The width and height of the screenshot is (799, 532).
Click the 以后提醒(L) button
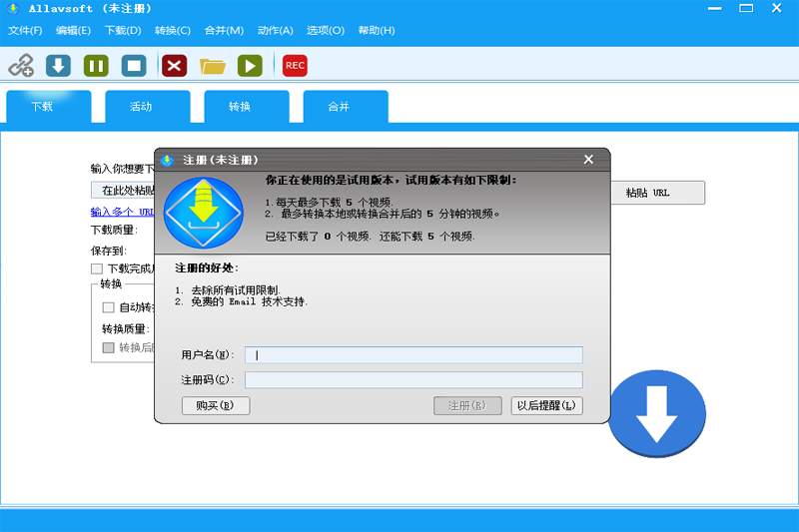[546, 405]
